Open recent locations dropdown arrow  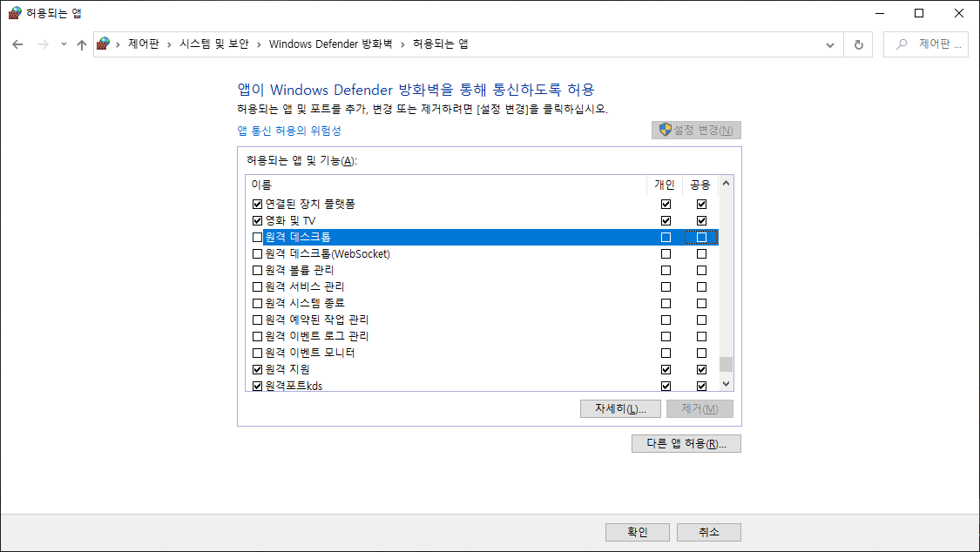pyautogui.click(x=64, y=44)
